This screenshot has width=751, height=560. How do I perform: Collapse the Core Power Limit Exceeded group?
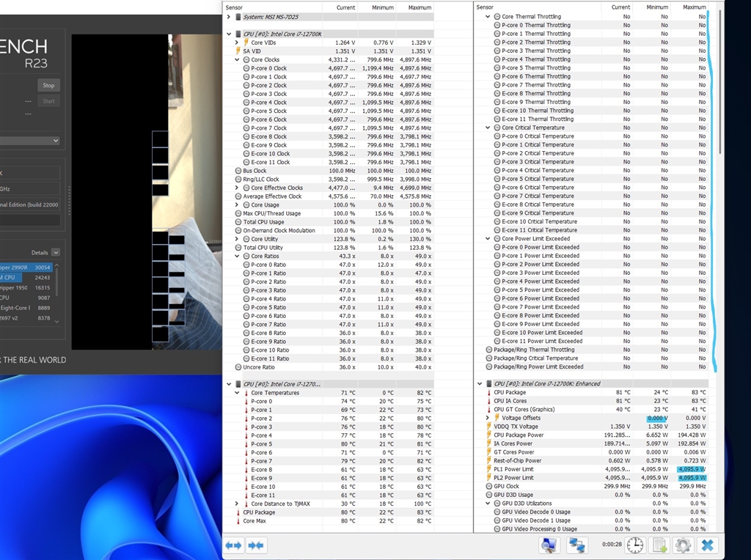(x=488, y=238)
